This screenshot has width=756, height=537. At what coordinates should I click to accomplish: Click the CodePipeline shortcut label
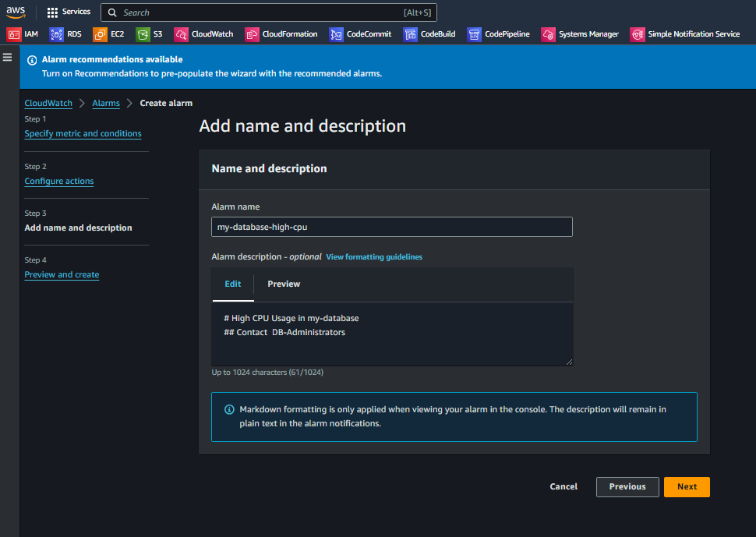[507, 34]
